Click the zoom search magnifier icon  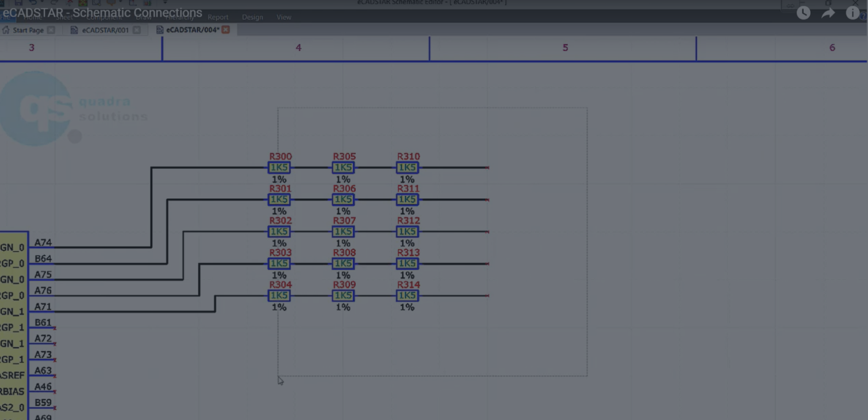point(96,3)
